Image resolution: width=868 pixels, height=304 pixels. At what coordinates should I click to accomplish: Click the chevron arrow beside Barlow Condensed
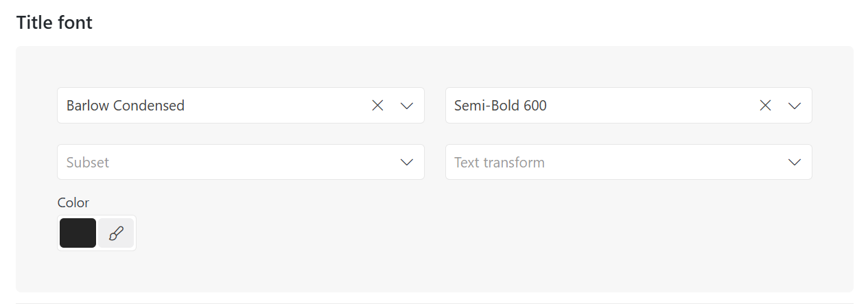407,105
